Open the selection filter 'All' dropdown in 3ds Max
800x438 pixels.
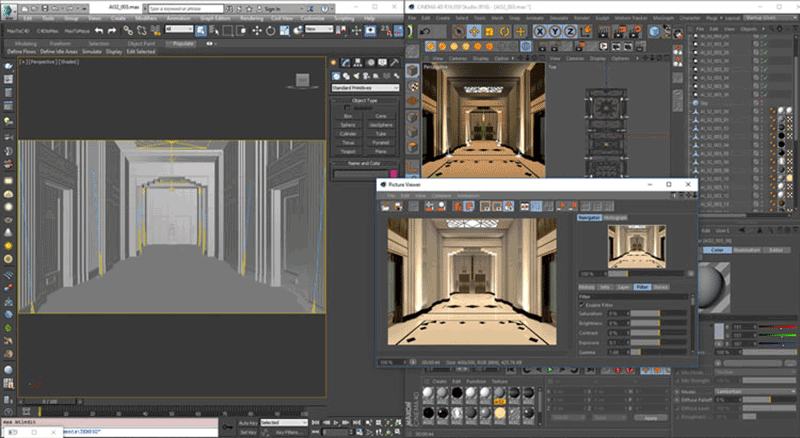(x=179, y=30)
